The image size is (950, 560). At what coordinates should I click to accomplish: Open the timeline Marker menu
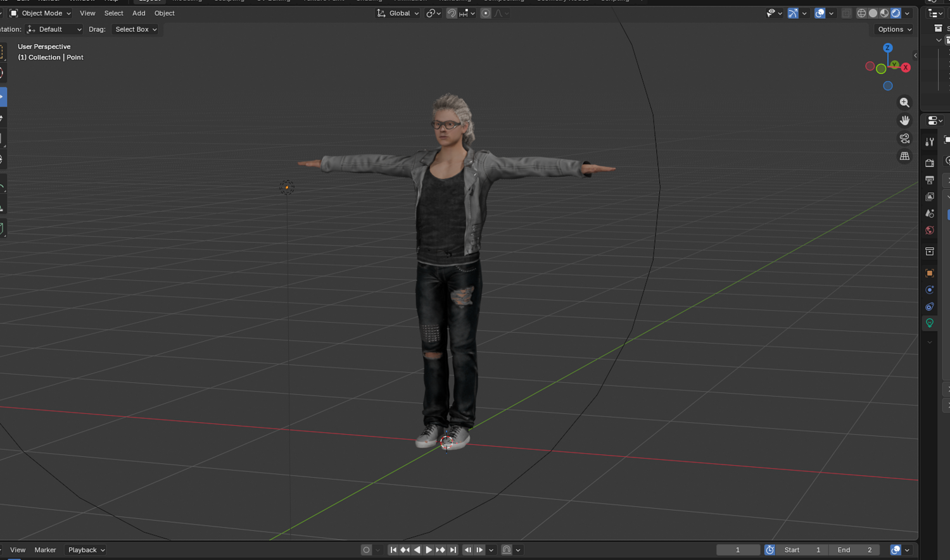(x=45, y=550)
